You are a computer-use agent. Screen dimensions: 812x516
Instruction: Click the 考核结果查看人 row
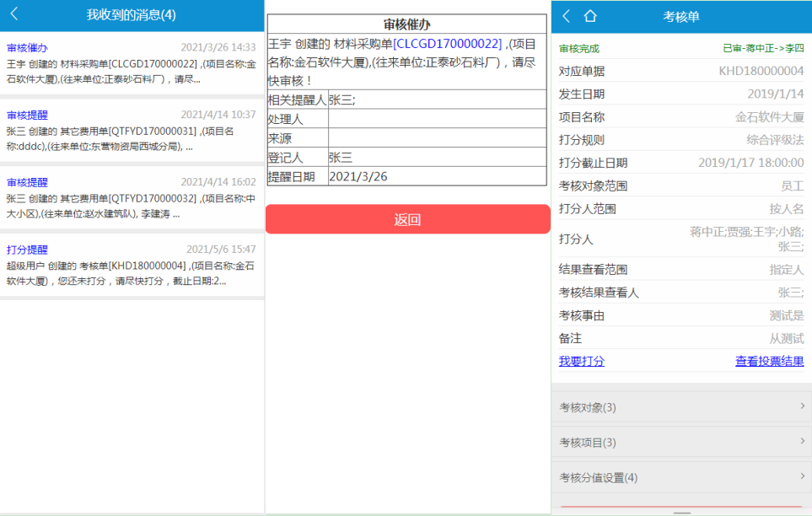point(681,293)
